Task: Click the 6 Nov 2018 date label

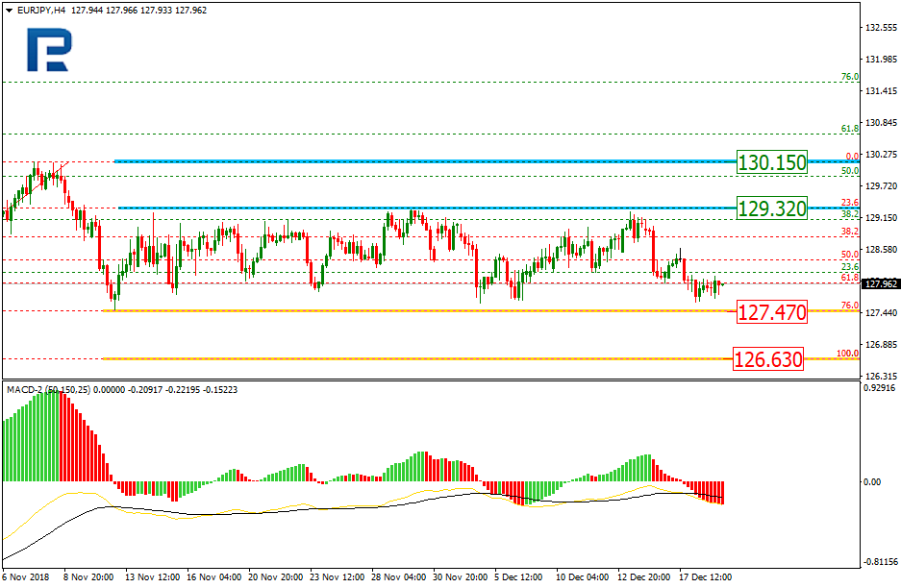Action: (x=27, y=577)
